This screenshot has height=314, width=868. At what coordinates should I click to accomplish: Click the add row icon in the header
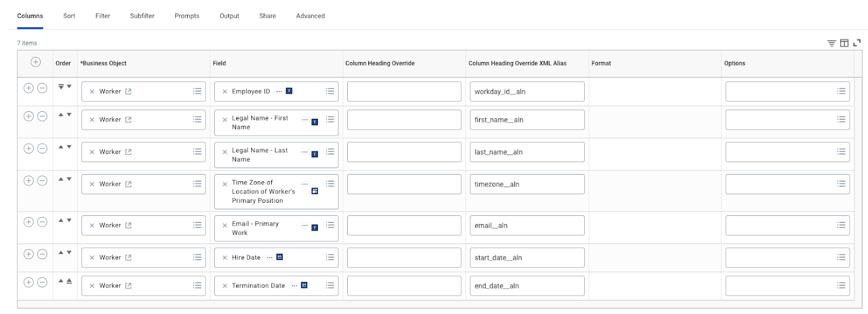(35, 62)
